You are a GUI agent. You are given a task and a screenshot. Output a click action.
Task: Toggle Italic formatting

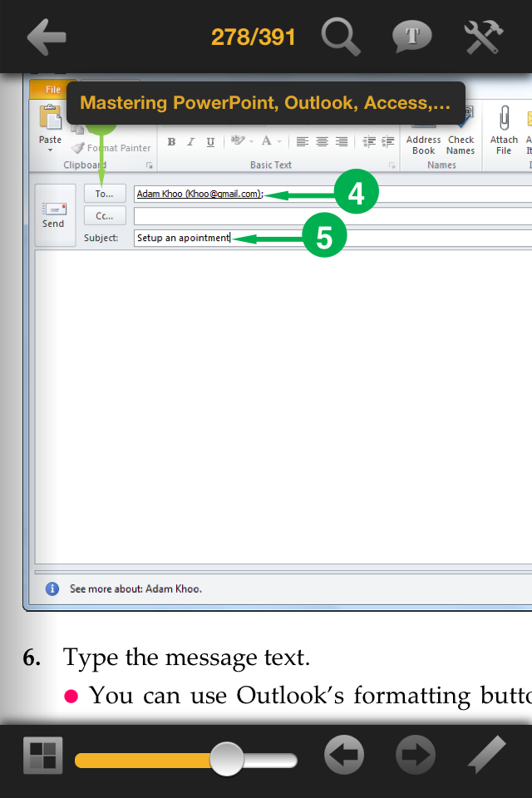pos(191,142)
